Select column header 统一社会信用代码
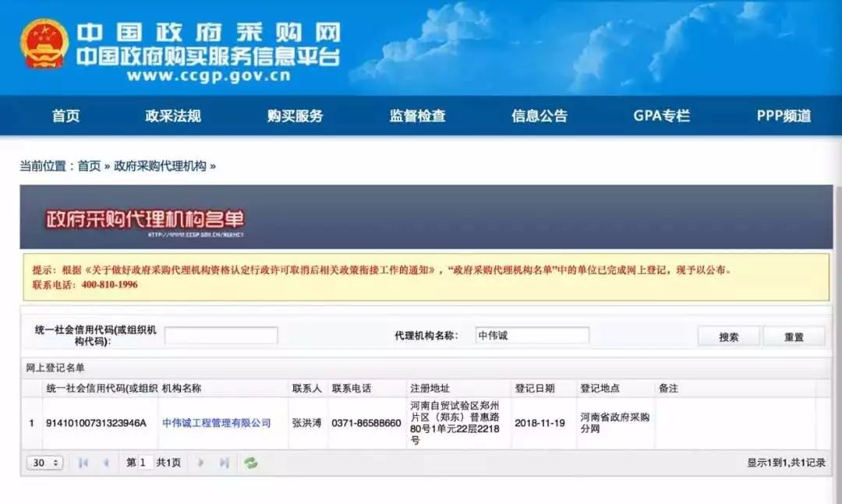This screenshot has height=504, width=842. 101,388
